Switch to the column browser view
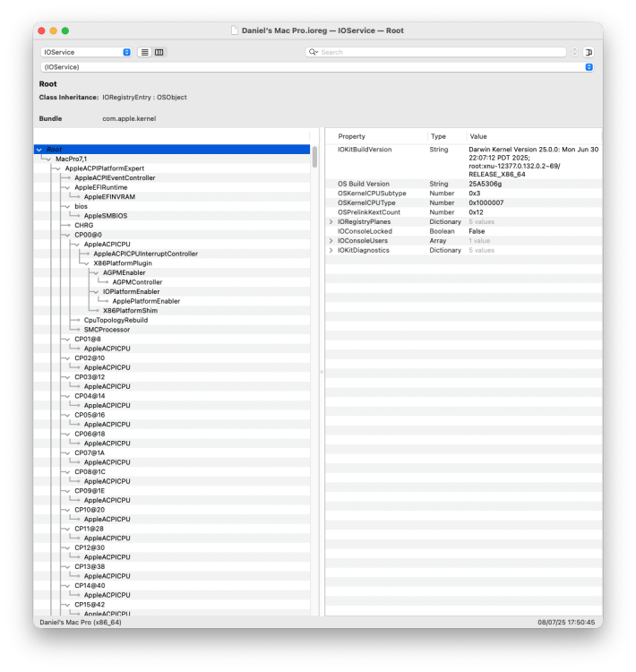The width and height of the screenshot is (636, 672). [159, 52]
